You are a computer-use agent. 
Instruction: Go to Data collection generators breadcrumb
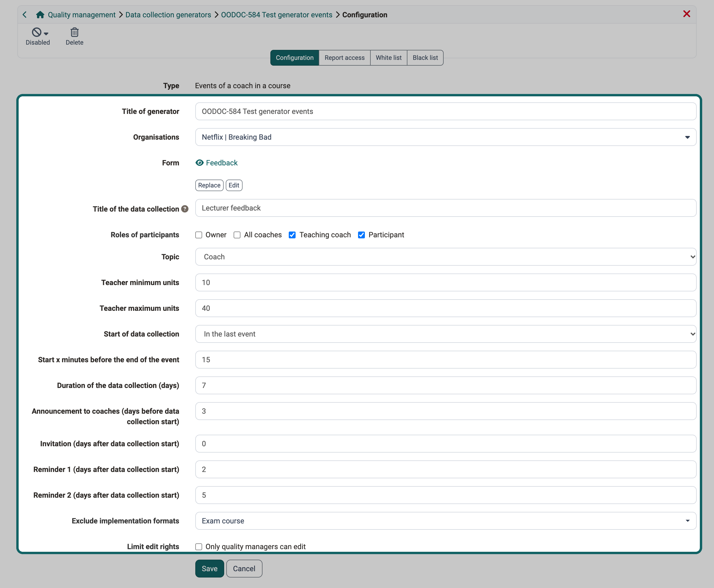point(168,14)
